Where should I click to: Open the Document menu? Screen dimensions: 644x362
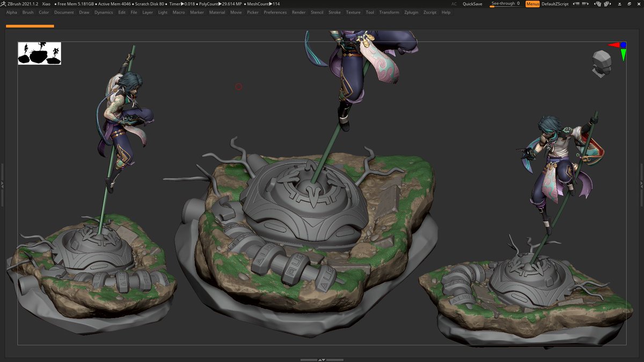point(64,12)
